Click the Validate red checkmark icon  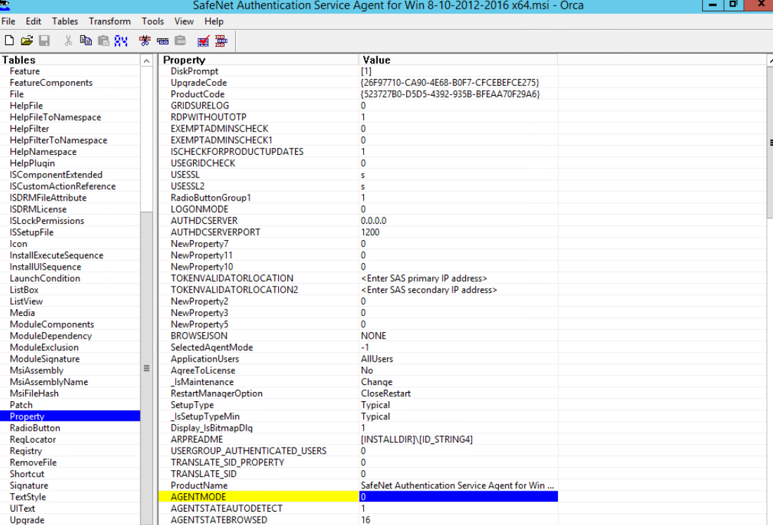pyautogui.click(x=203, y=40)
